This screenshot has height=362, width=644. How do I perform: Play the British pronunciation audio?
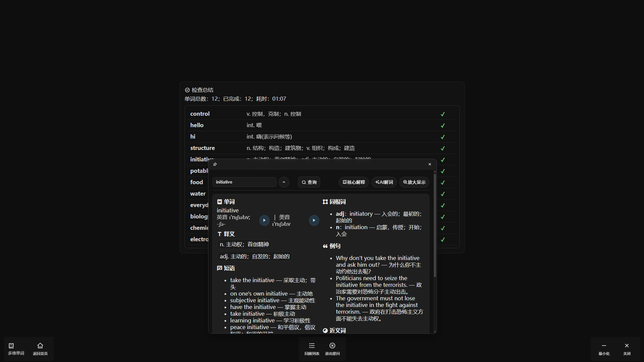pos(264,220)
